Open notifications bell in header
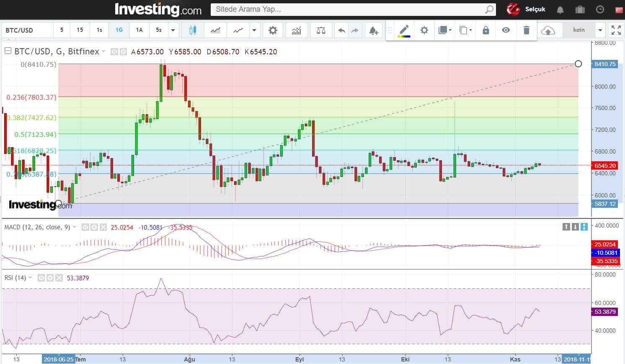Viewport: 625px width, 364px height. (560, 9)
